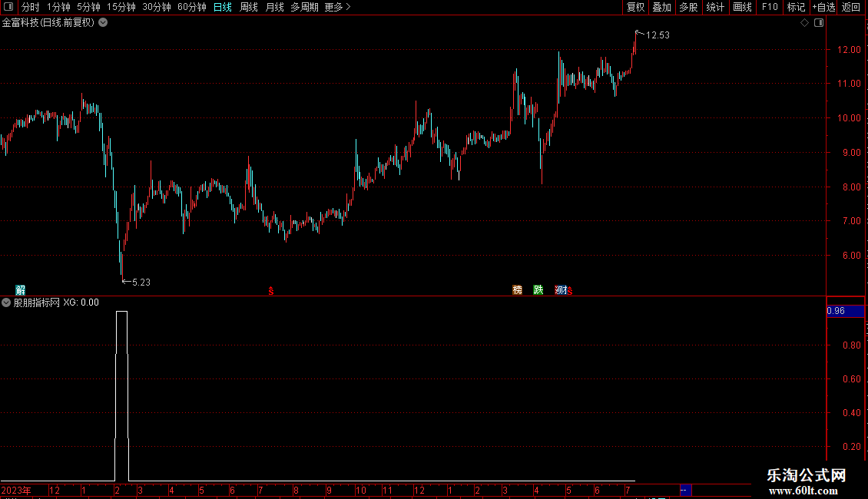
Task: Switch to 周线 weekly chart
Action: (249, 7)
